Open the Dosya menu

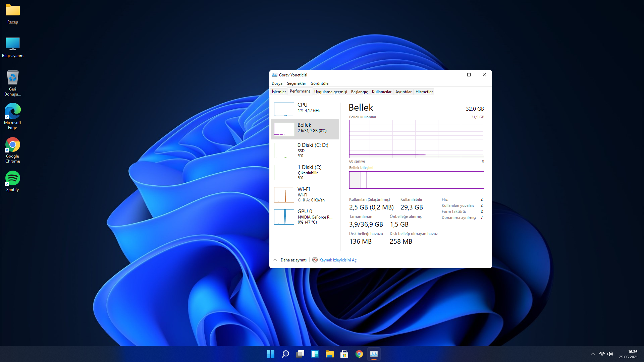[x=277, y=83]
